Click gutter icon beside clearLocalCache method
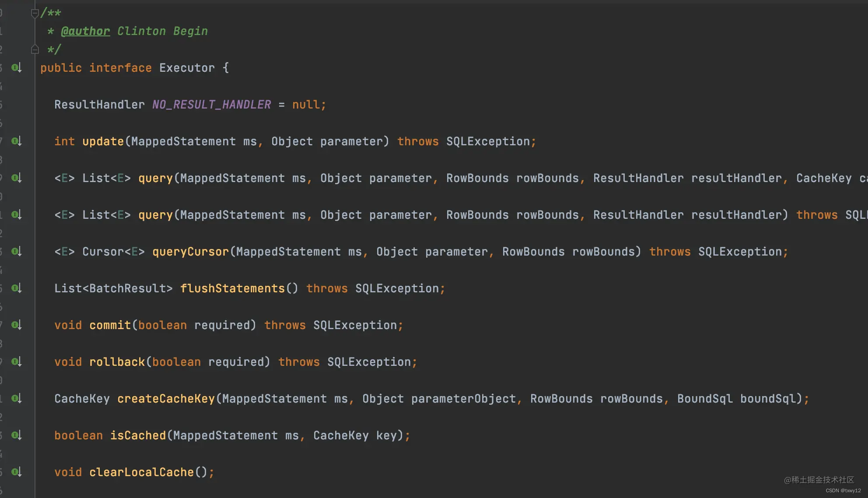 point(17,472)
